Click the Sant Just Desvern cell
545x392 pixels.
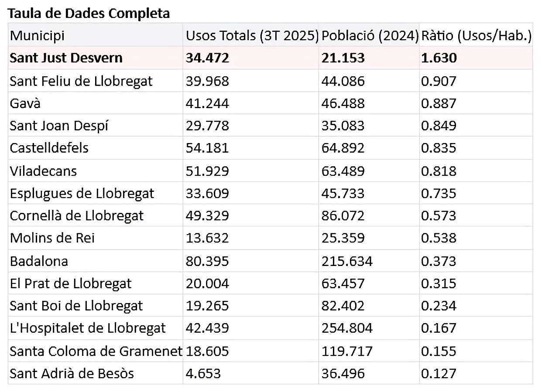(66, 58)
